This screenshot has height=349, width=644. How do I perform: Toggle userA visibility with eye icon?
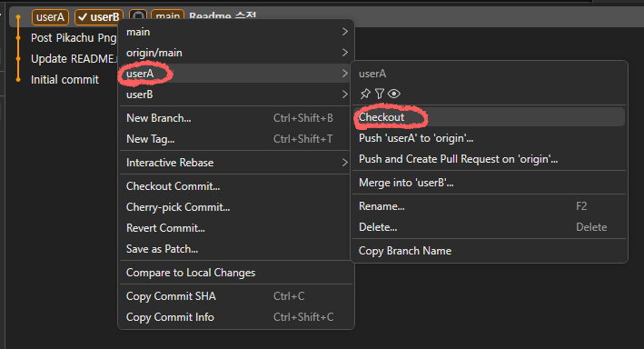point(394,95)
